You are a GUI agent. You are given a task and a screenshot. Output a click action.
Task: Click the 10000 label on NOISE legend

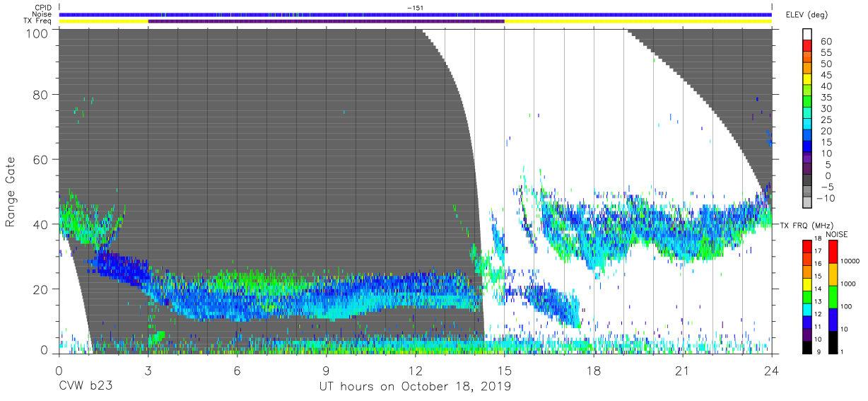point(852,262)
